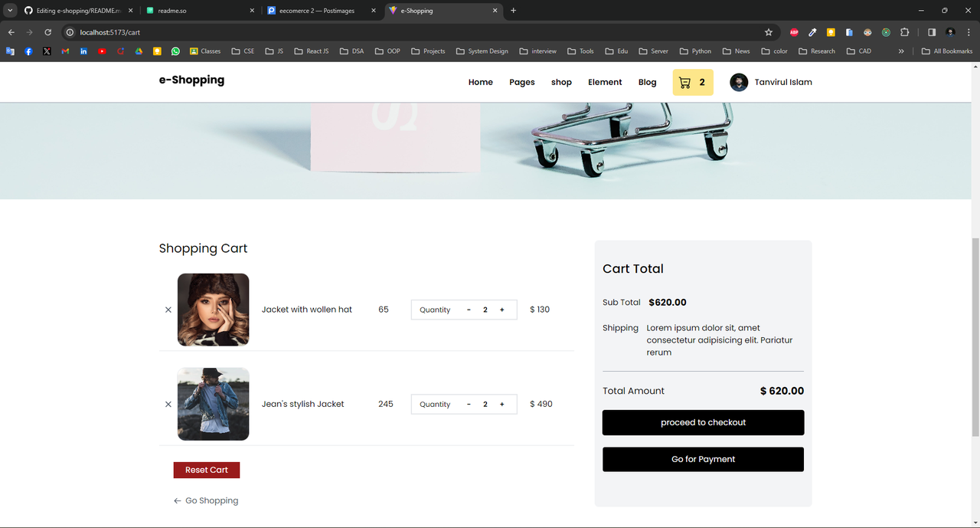Expand the DSA bookmarks folder
The width and height of the screenshot is (980, 528).
[351, 51]
